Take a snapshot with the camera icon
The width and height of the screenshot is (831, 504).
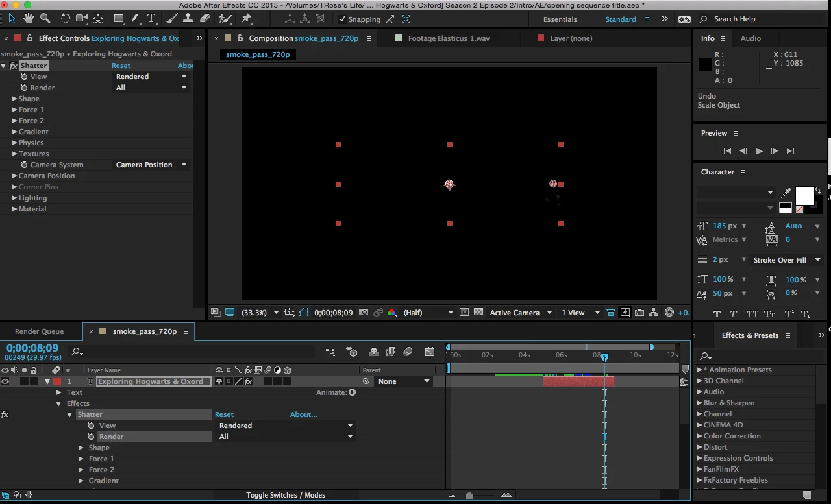[x=364, y=313]
